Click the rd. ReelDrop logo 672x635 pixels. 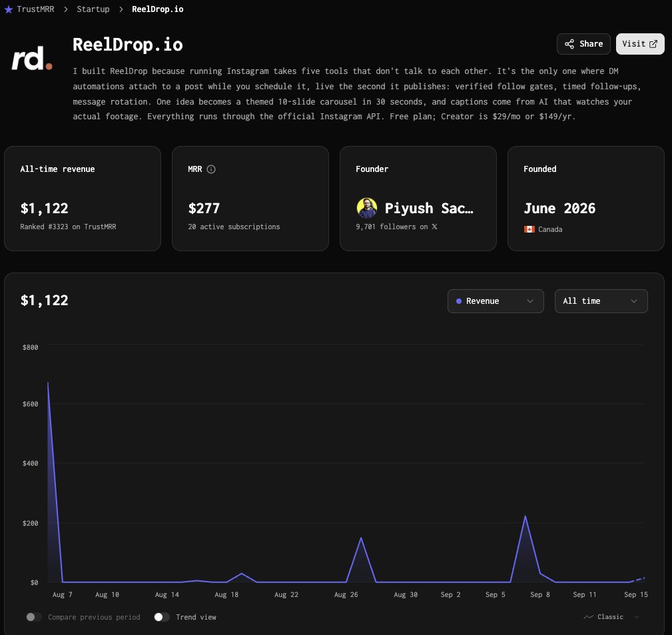click(x=32, y=59)
